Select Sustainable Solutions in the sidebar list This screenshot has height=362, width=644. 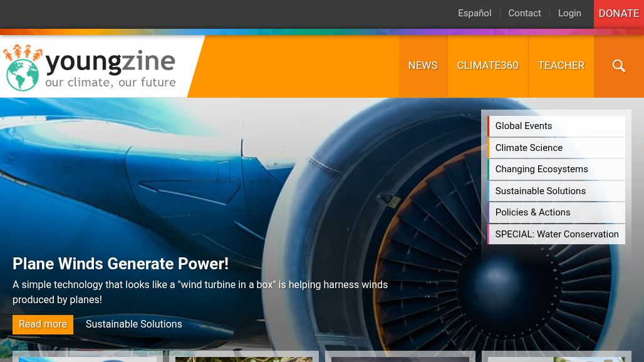pos(556,191)
